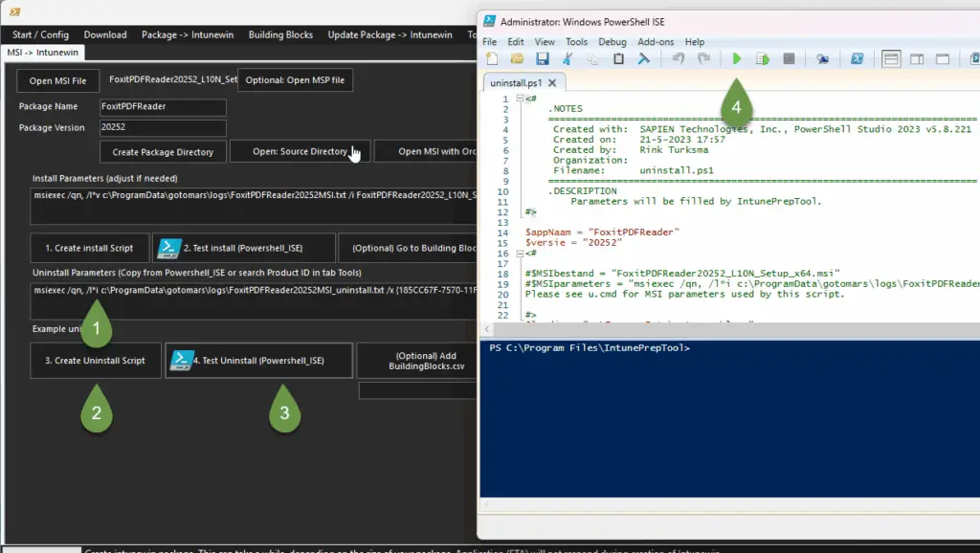Viewport: 980px width, 553px height.
Task: Show script pane on right layout icon
Action: [x=917, y=59]
